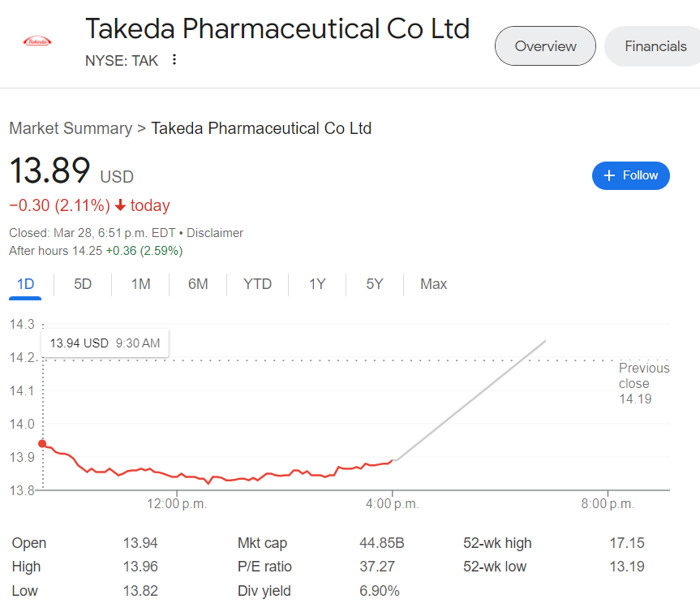700x608 pixels.
Task: Click the Follow button
Action: tap(630, 175)
